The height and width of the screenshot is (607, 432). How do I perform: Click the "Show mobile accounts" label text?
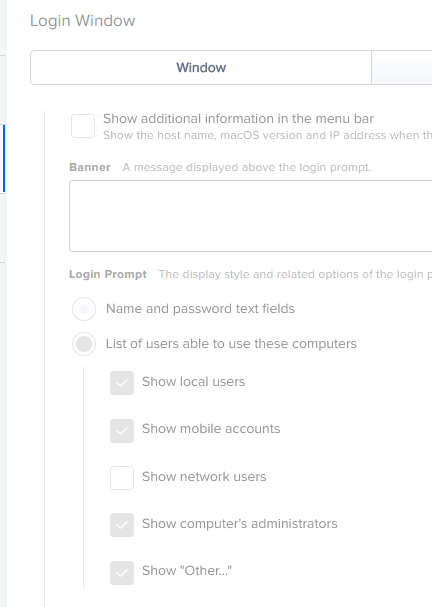tap(211, 429)
